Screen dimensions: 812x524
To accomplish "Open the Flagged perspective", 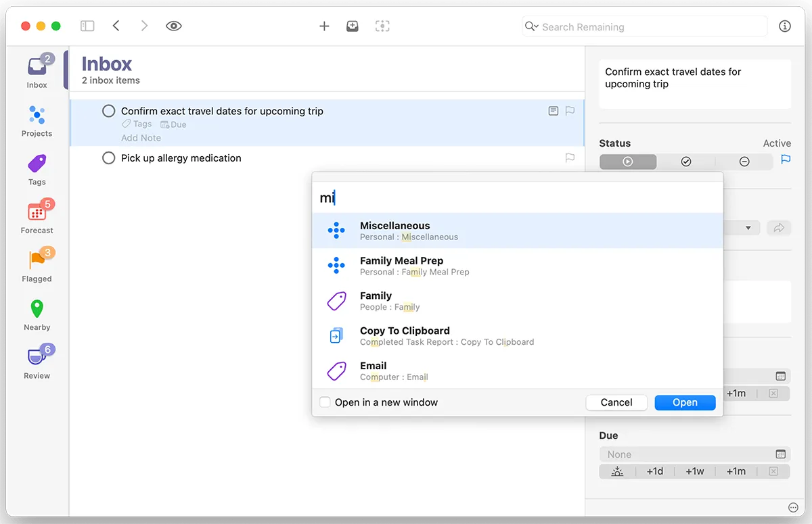I will (37, 266).
